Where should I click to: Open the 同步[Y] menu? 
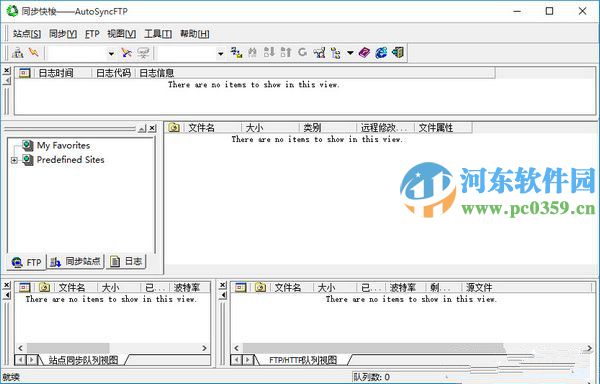point(63,34)
